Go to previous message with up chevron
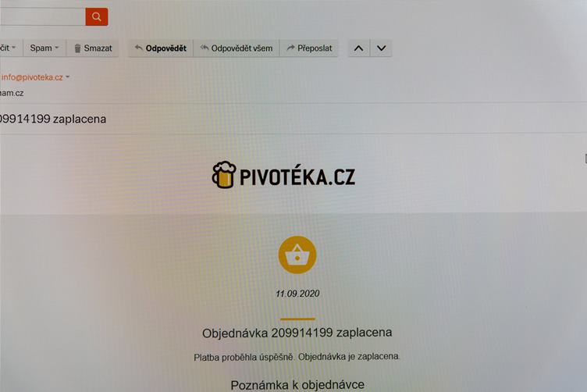This screenshot has height=392, width=587. (x=358, y=48)
